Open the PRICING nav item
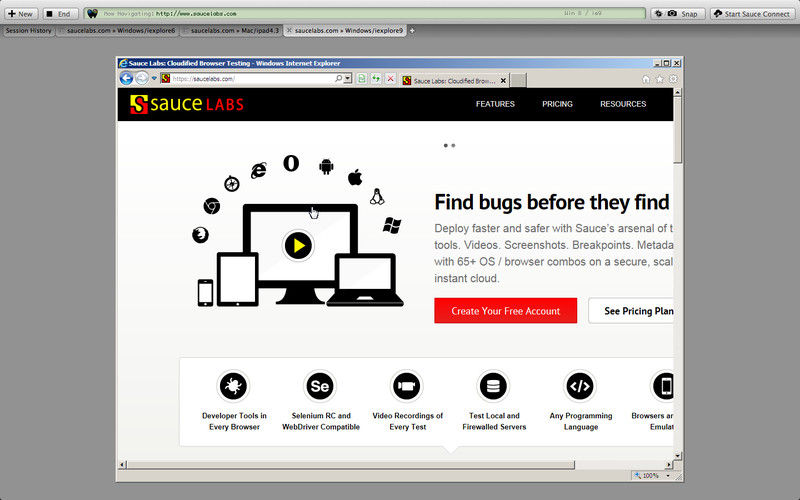Screen dimensions: 800x500 pos(558,104)
